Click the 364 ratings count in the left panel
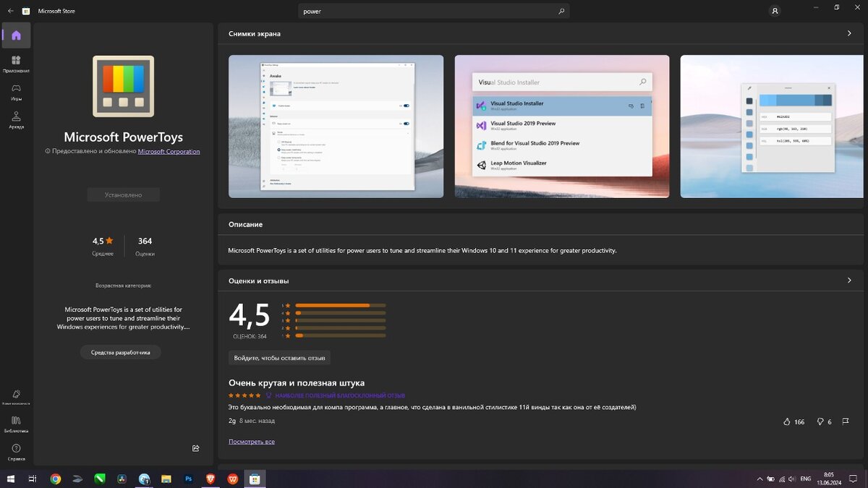The height and width of the screenshot is (488, 868). (x=145, y=241)
